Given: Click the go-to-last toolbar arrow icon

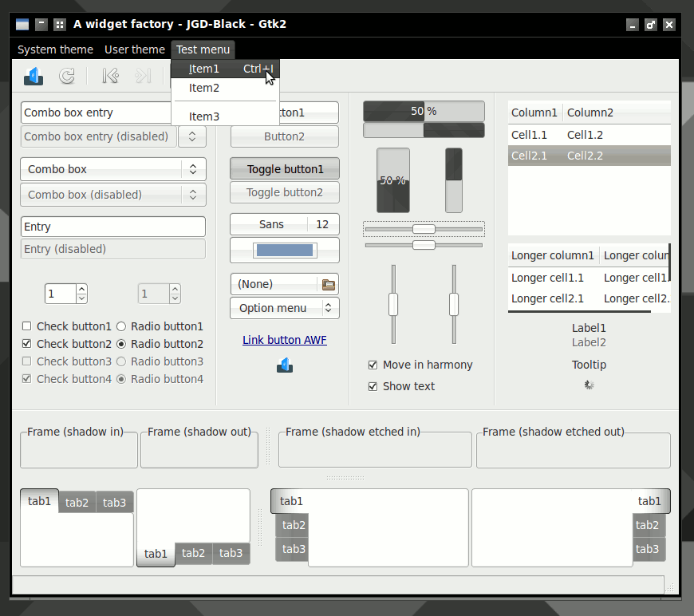Looking at the screenshot, I should 143,76.
